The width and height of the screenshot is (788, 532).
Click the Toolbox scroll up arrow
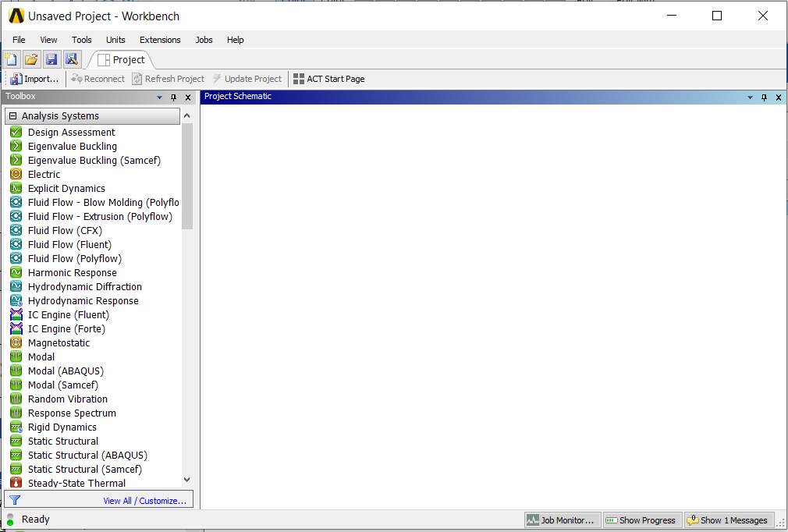pyautogui.click(x=187, y=115)
